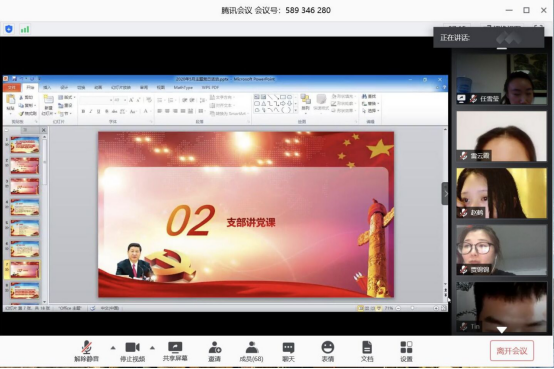
Task: Expand audio options arrow beside 解除静音
Action: coord(113,348)
